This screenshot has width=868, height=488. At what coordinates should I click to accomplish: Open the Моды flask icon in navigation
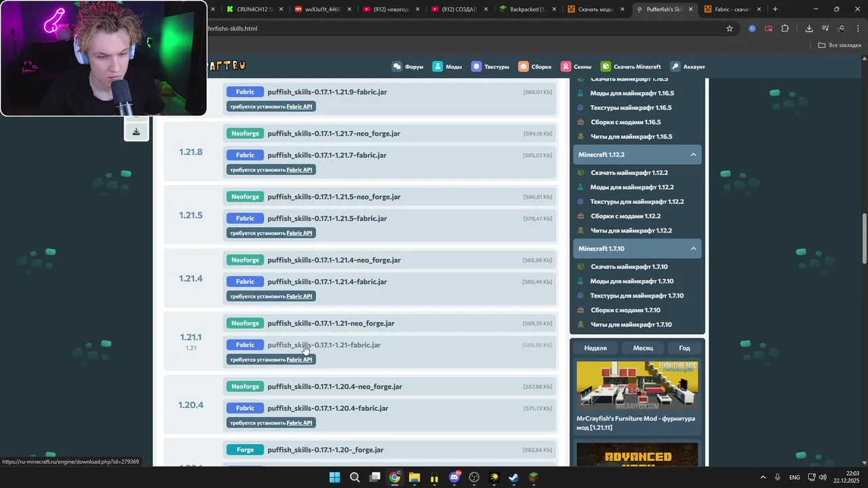point(437,66)
